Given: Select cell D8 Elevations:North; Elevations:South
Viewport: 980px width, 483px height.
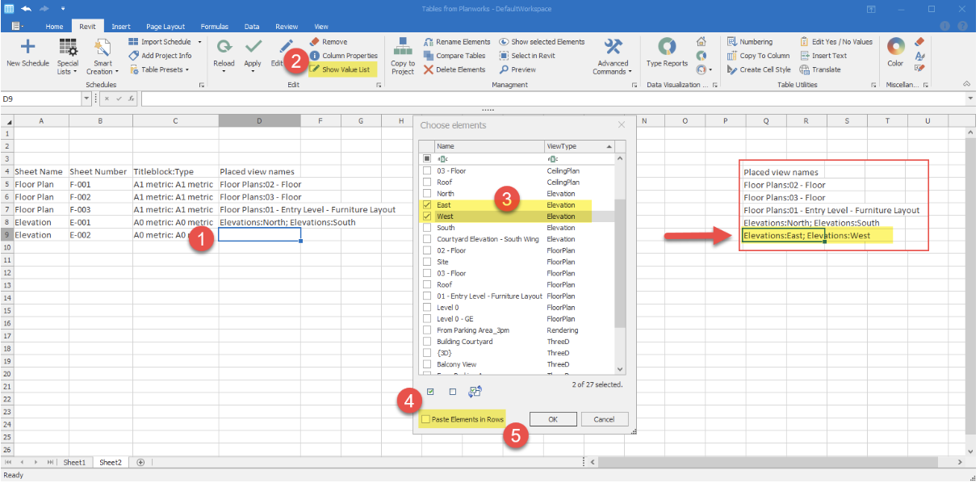Looking at the screenshot, I should click(259, 222).
